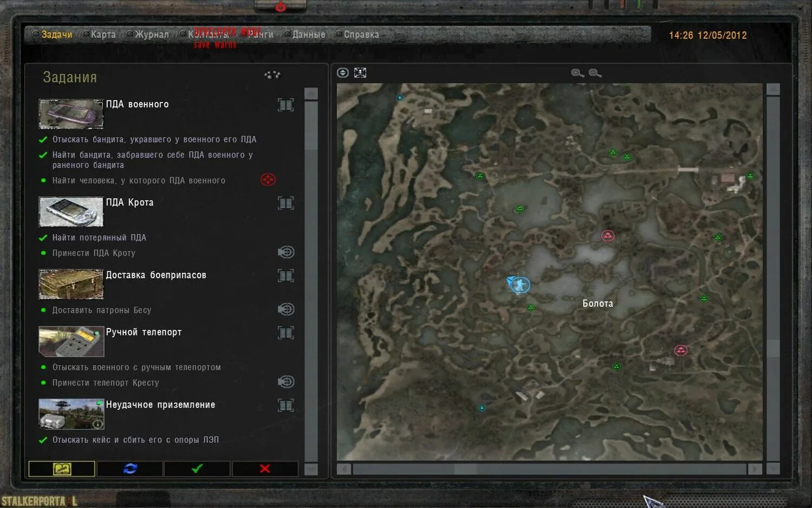Zoom in the map with magnifier plus
This screenshot has width=812, height=508.
click(x=577, y=73)
